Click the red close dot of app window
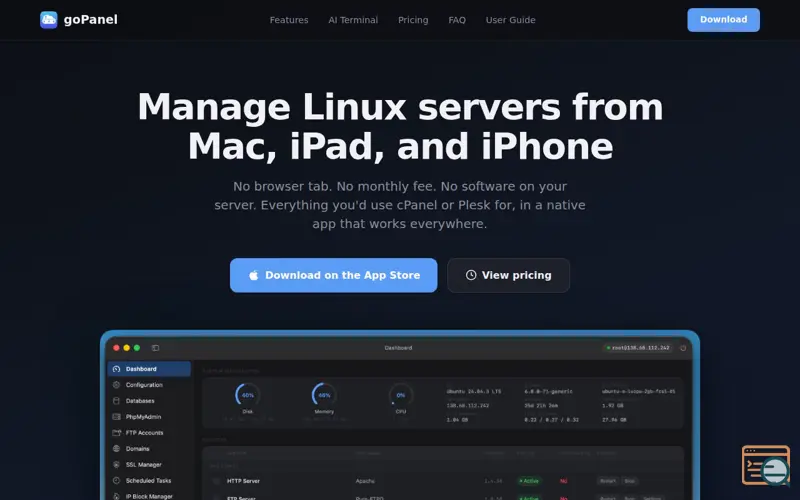The height and width of the screenshot is (500, 800). pos(116,348)
